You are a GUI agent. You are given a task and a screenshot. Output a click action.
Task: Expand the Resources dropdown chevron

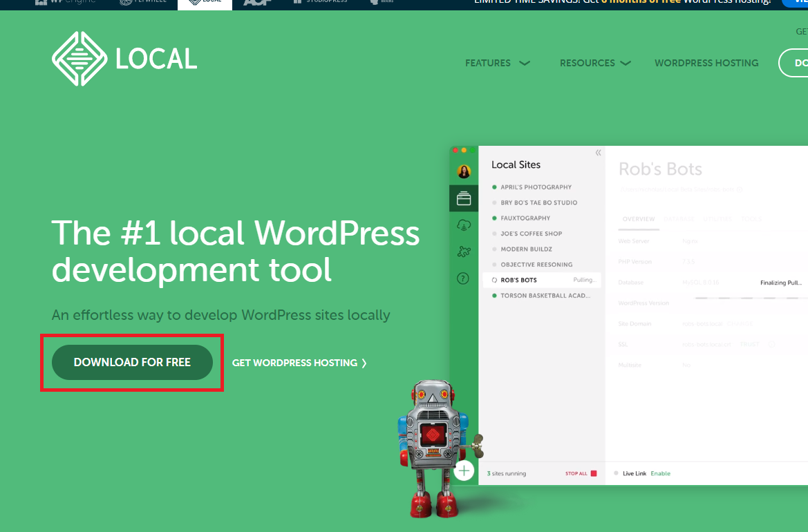[626, 64]
